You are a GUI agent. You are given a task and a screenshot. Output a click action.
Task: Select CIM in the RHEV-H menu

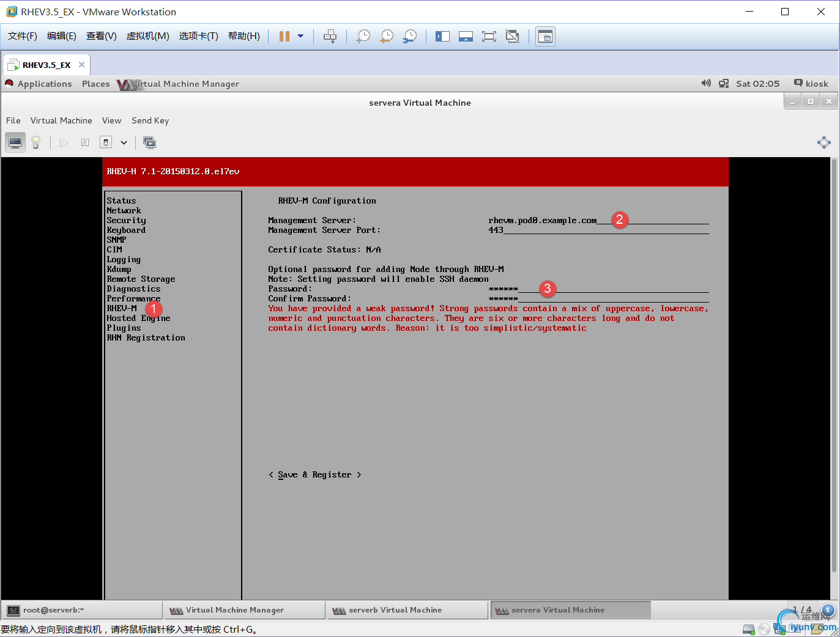[114, 249]
